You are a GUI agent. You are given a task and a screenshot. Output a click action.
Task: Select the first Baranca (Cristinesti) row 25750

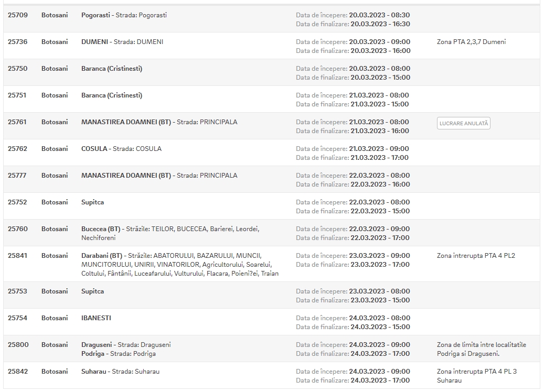[x=272, y=72]
